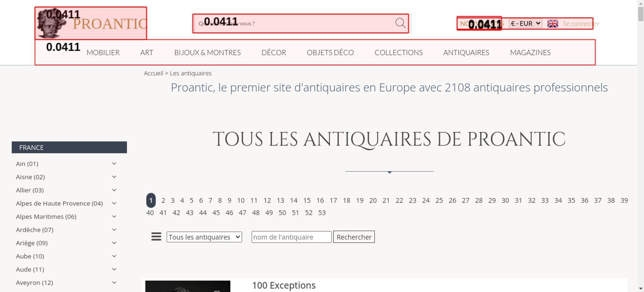Image resolution: width=644 pixels, height=292 pixels.
Task: Expand the Aisne (02) department list
Action: click(x=114, y=177)
